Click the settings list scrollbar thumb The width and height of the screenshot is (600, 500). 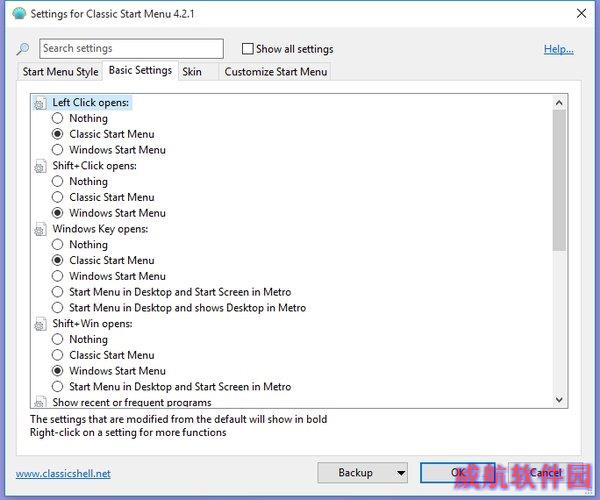(x=559, y=181)
